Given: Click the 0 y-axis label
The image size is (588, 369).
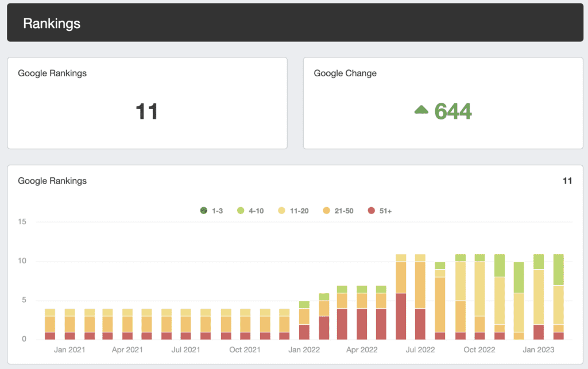Looking at the screenshot, I should pyautogui.click(x=24, y=339).
